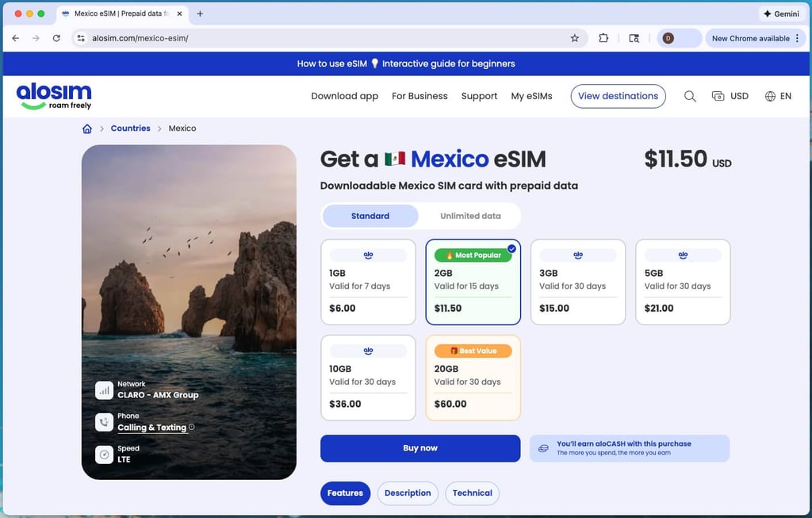Click the Speed gauge icon

point(104,455)
